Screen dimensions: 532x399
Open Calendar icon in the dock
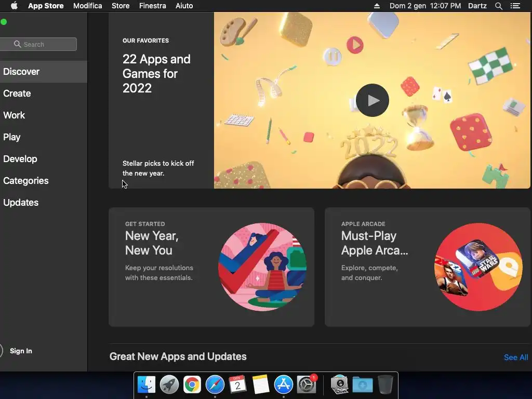[x=237, y=384]
